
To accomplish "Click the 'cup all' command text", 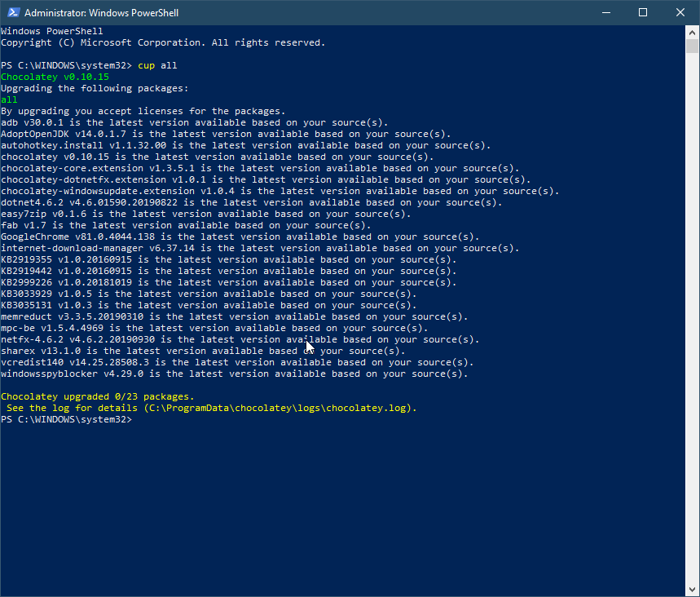I will coord(157,66).
